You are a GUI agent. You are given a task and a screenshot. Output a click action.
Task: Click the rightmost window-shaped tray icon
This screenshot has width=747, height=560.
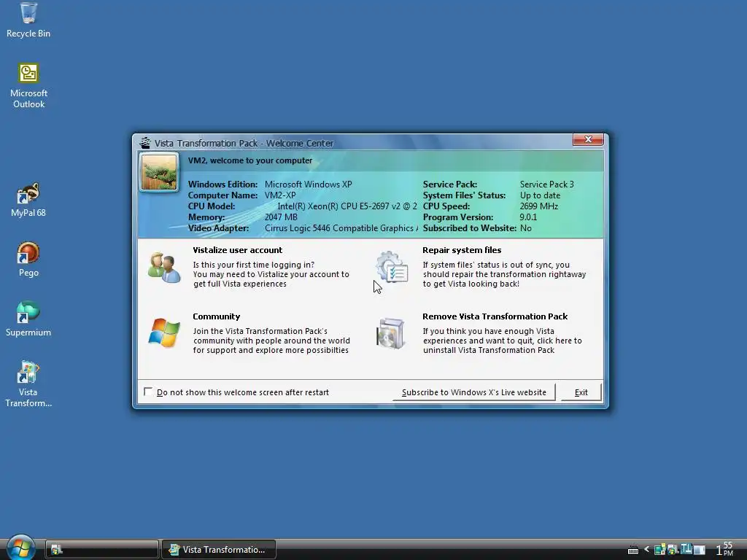[699, 550]
